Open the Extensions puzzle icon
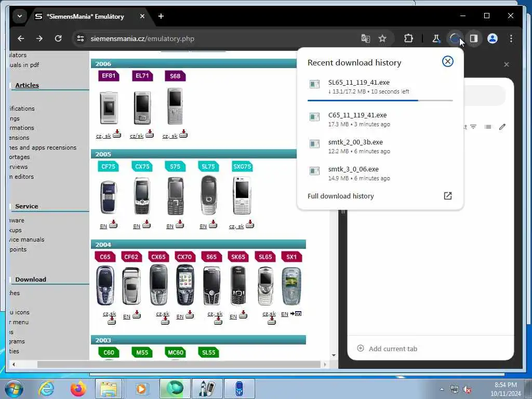The height and width of the screenshot is (399, 532). (x=408, y=38)
